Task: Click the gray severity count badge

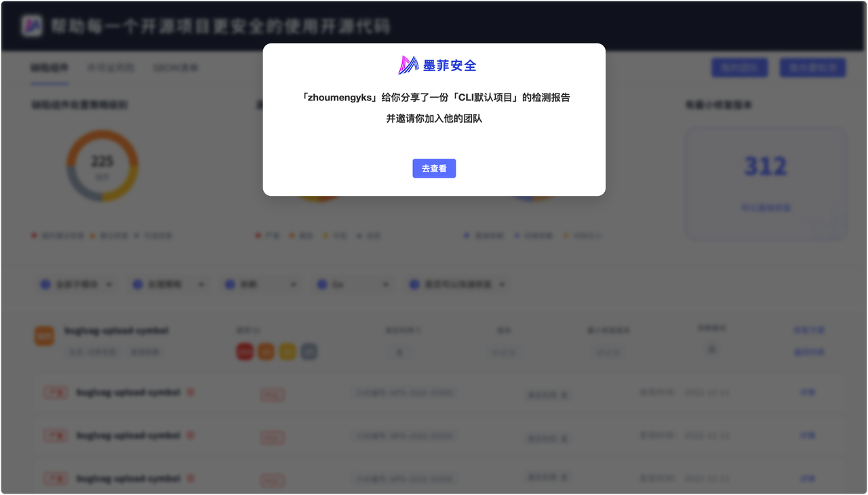Action: 309,351
